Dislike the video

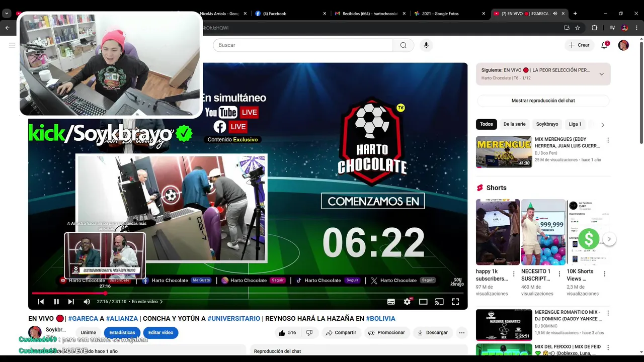point(309,333)
